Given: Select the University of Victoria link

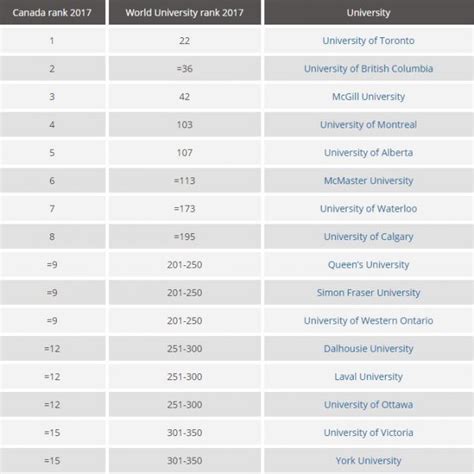Looking at the screenshot, I should tap(368, 433).
